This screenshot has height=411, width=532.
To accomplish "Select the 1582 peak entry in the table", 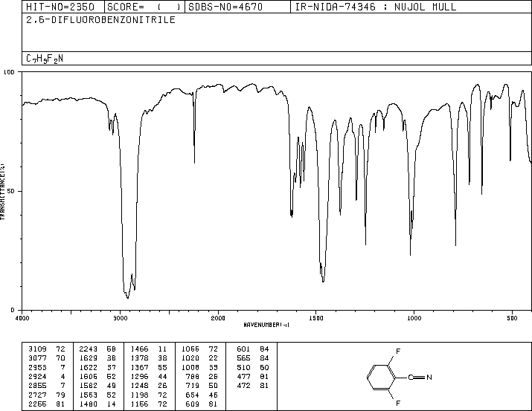I will (97, 386).
